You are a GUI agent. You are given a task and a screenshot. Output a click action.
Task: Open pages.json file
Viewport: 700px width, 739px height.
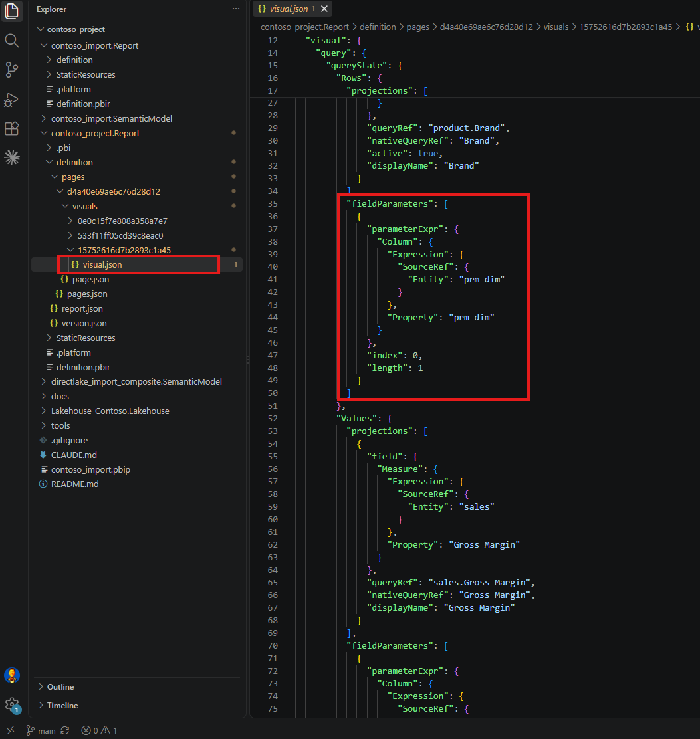click(x=87, y=294)
